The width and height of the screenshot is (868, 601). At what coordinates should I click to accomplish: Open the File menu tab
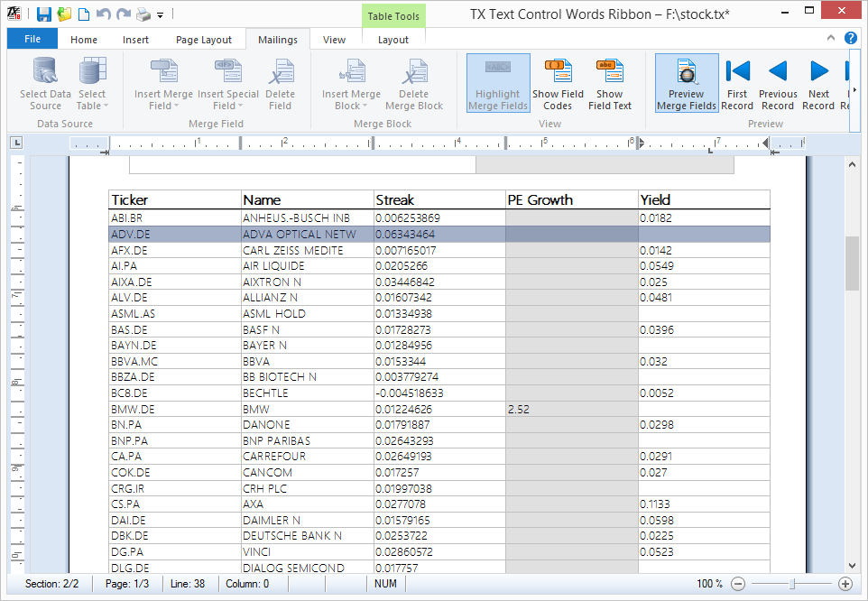click(32, 39)
